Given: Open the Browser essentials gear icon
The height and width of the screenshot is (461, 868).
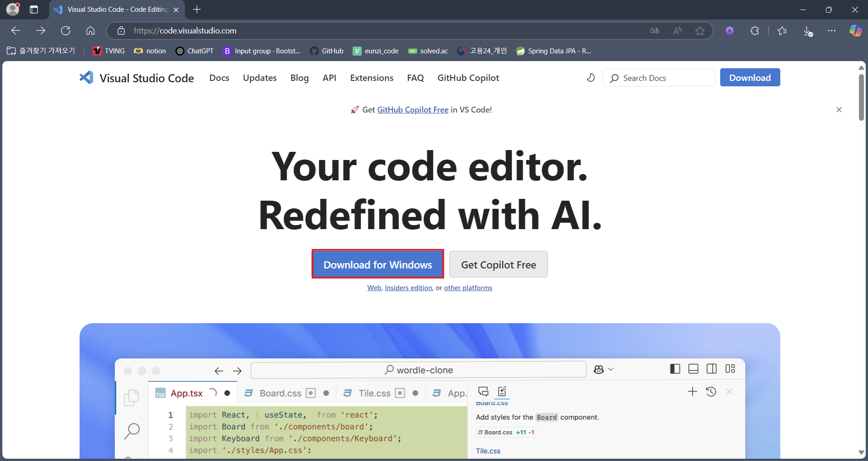Looking at the screenshot, I should click(730, 31).
